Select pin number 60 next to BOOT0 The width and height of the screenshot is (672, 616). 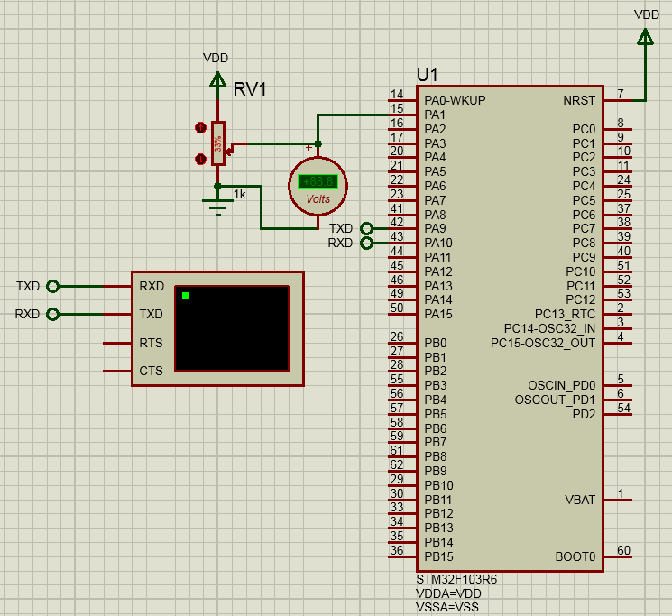click(623, 550)
